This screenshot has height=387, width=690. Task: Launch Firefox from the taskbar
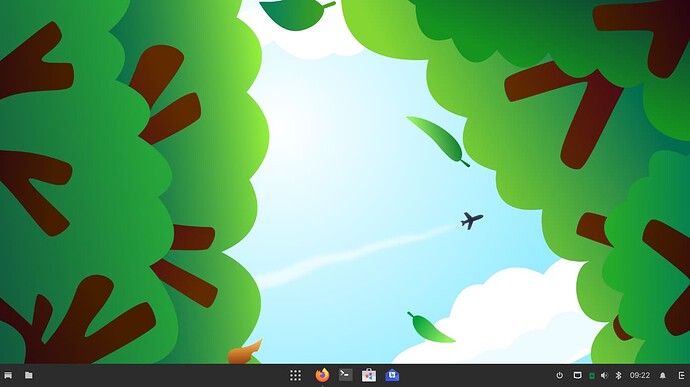[323, 375]
